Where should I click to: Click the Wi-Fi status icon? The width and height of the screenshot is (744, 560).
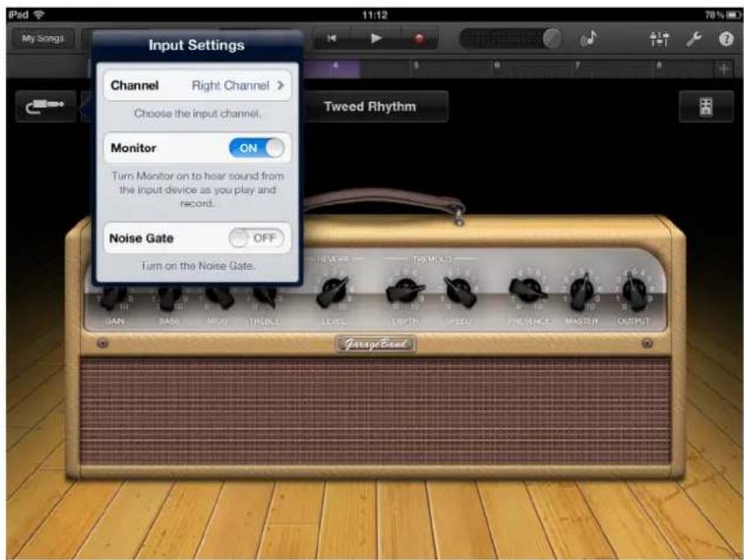39,15
